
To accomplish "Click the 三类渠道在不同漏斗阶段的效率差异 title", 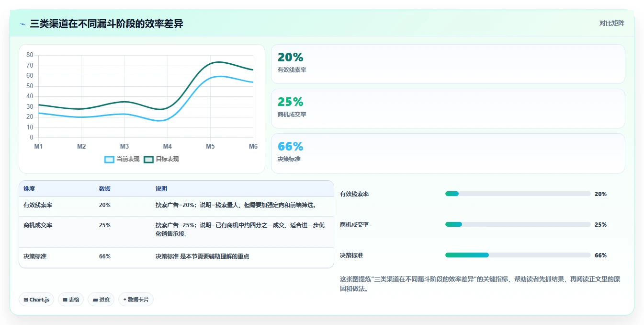I will [107, 23].
